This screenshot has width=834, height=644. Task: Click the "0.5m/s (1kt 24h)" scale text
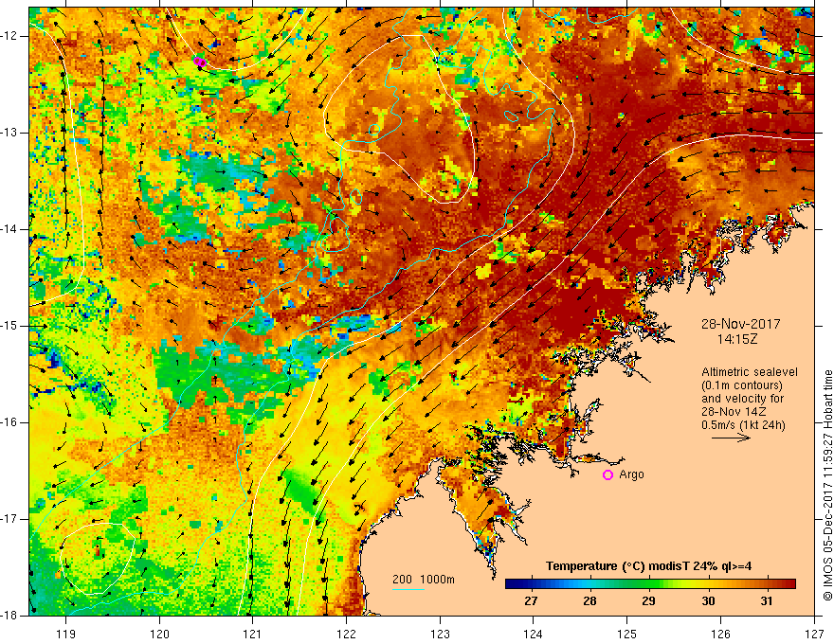click(x=743, y=425)
